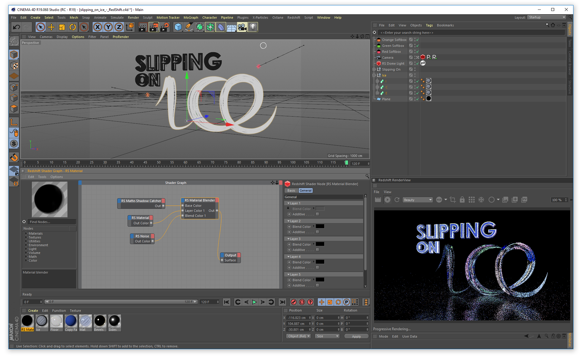Choose Points mode in left palette
This screenshot has width=588, height=364.
coord(14,87)
